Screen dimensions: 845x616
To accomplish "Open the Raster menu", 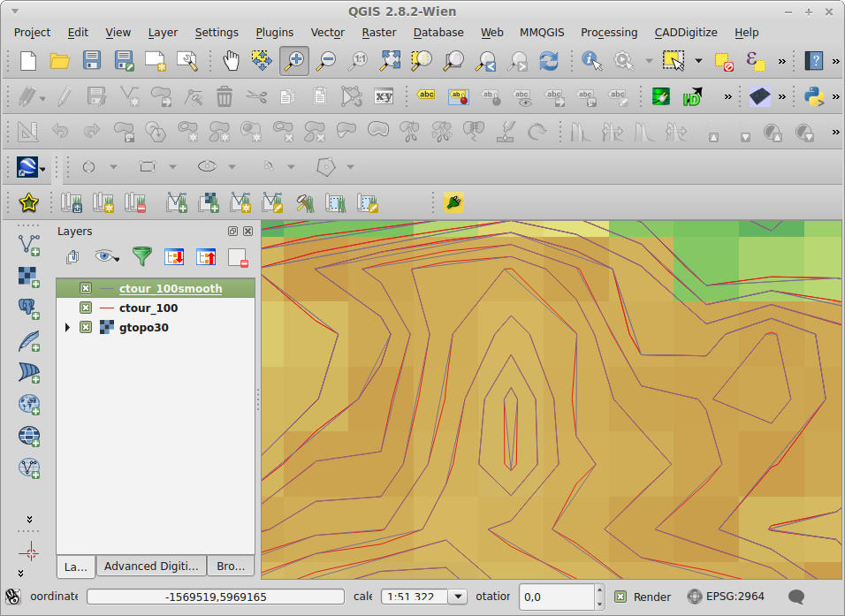I will coord(378,32).
